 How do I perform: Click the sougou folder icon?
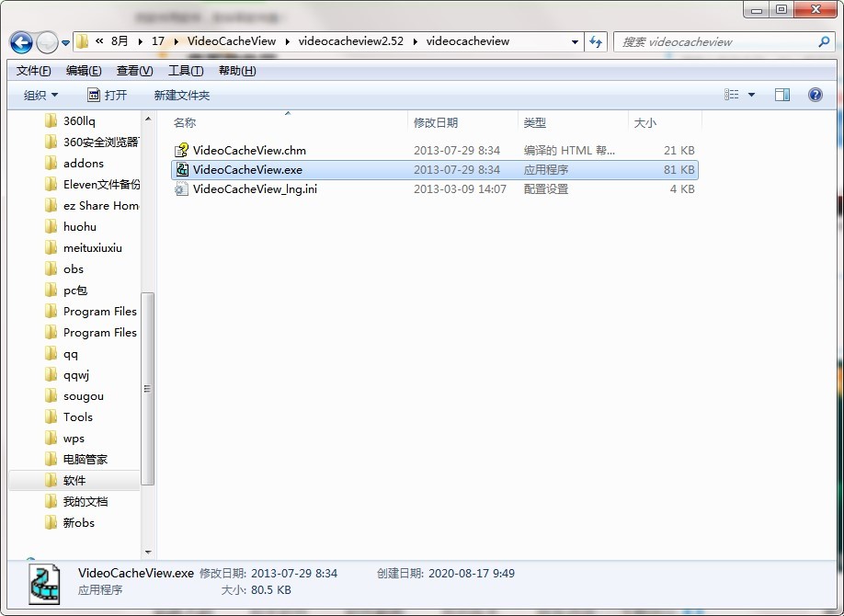[x=51, y=395]
